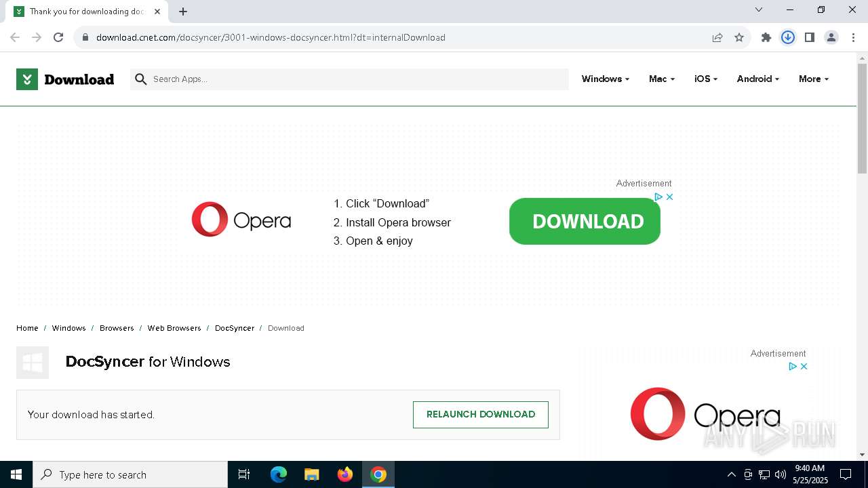Click the Download site logo icon

pyautogui.click(x=27, y=79)
